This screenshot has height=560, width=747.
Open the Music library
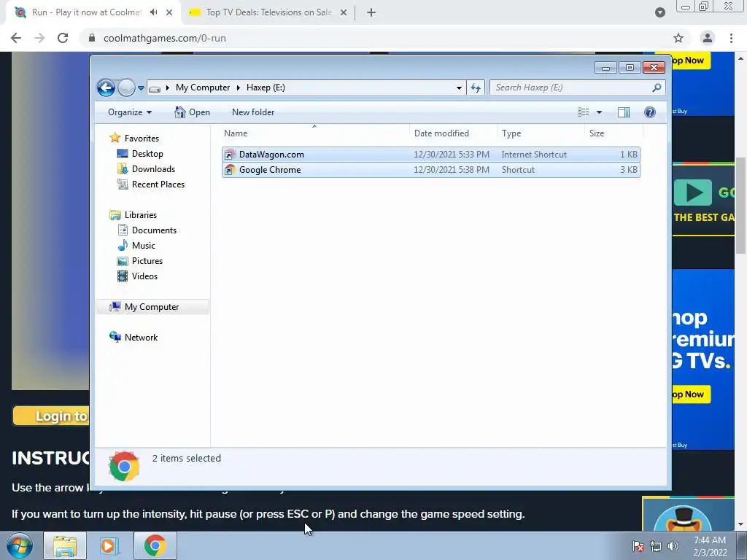click(x=144, y=245)
